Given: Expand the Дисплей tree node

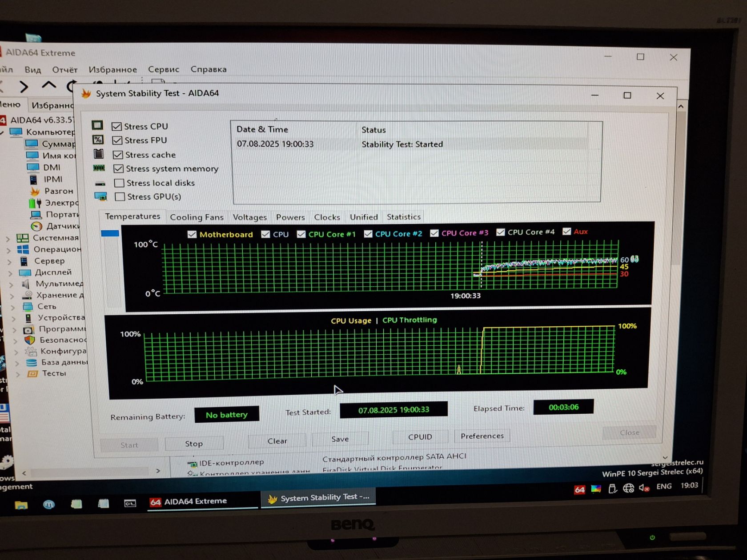Looking at the screenshot, I should [x=10, y=273].
